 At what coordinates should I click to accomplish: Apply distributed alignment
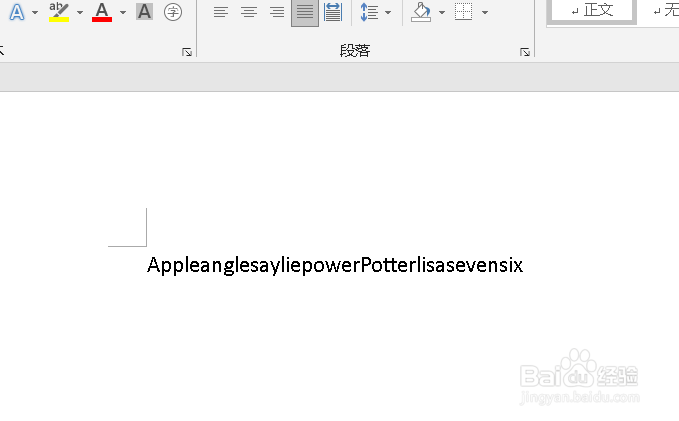[333, 12]
